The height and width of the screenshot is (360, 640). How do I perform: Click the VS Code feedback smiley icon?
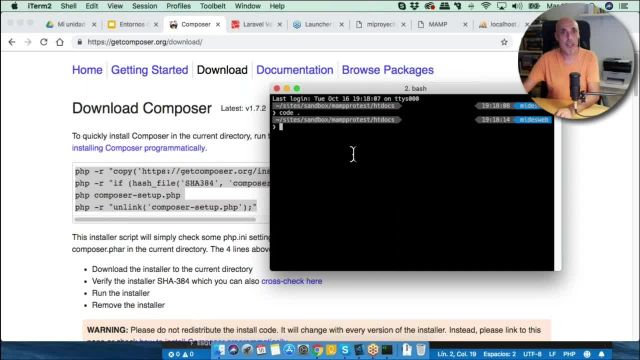[587, 354]
